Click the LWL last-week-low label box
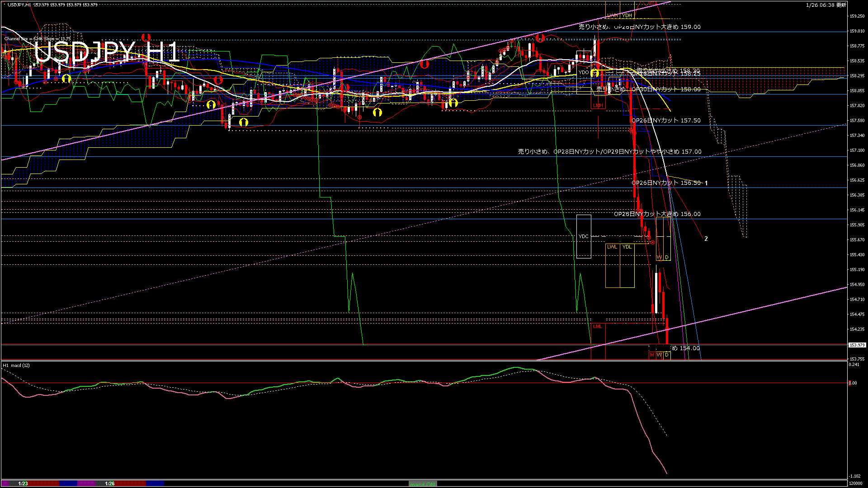This screenshot has height=488, width=868. coord(612,247)
